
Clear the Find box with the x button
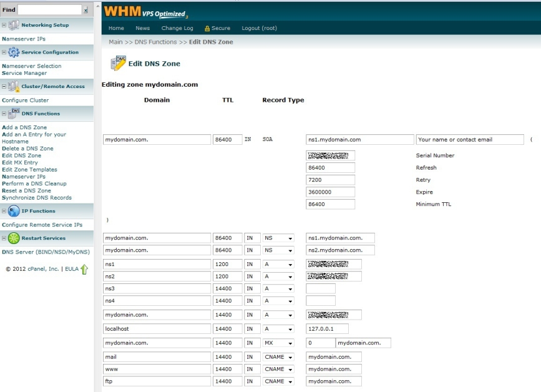coord(86,11)
